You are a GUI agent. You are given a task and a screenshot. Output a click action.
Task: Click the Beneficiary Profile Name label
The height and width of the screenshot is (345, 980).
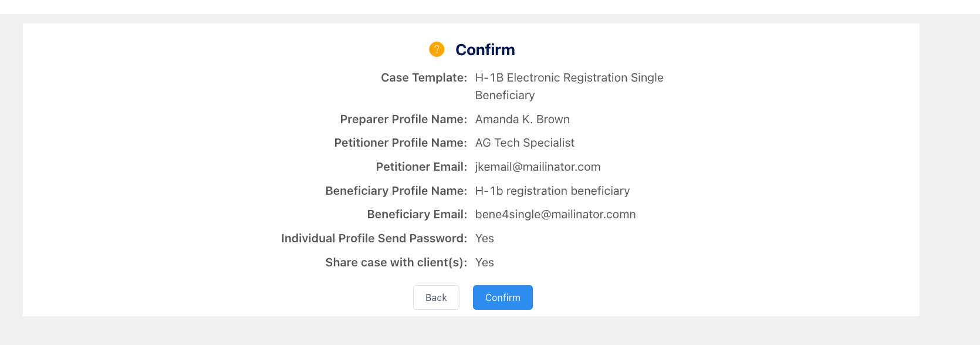[396, 191]
